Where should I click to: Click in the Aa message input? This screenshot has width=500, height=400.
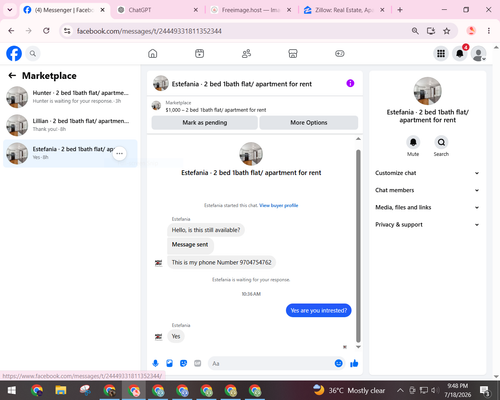pyautogui.click(x=271, y=363)
